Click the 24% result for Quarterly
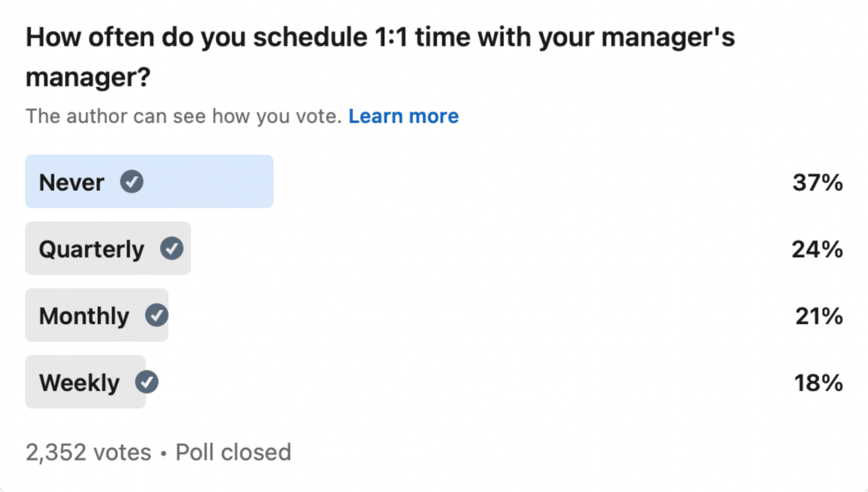 point(817,250)
